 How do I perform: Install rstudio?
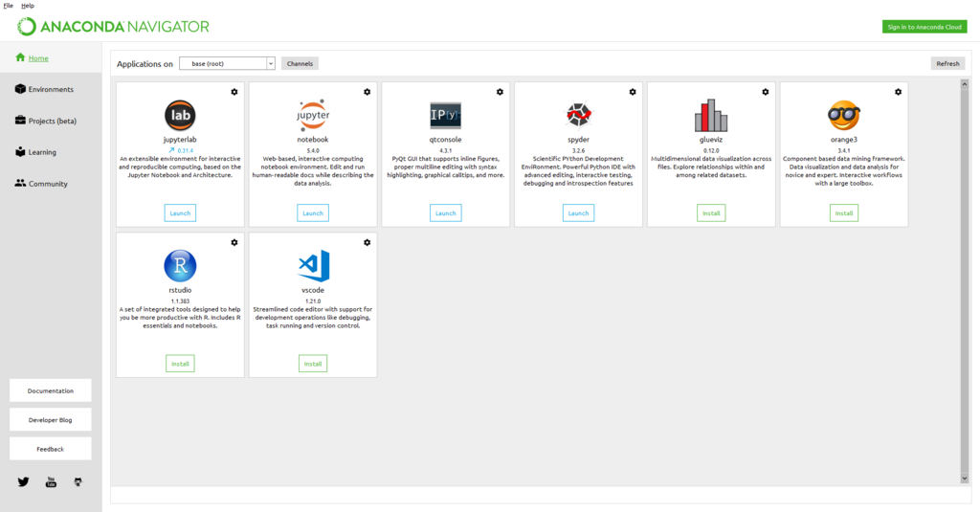tap(180, 364)
